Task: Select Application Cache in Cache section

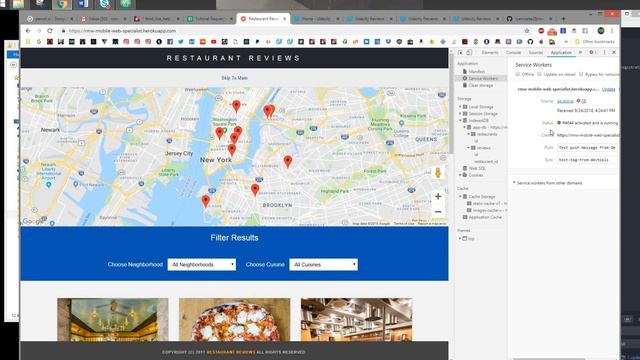Action: point(484,217)
